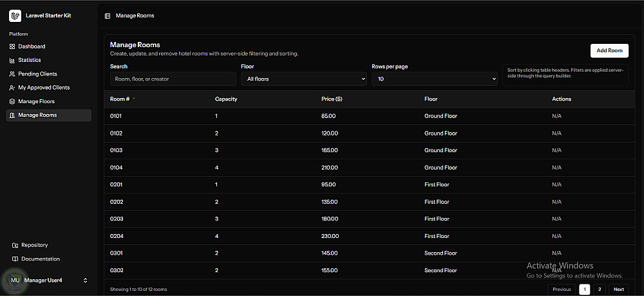
Task: Click the room search input field
Action: pyautogui.click(x=173, y=79)
